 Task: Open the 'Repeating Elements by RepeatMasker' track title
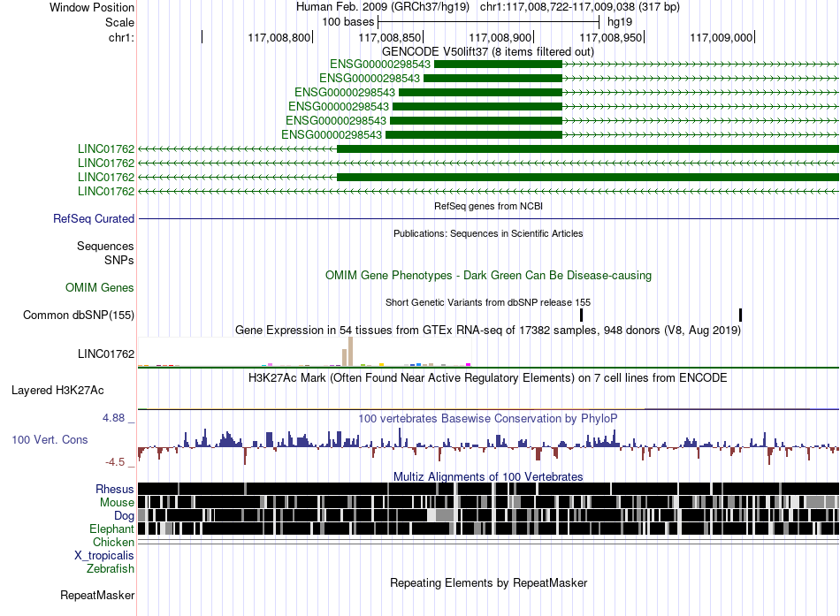point(489,582)
